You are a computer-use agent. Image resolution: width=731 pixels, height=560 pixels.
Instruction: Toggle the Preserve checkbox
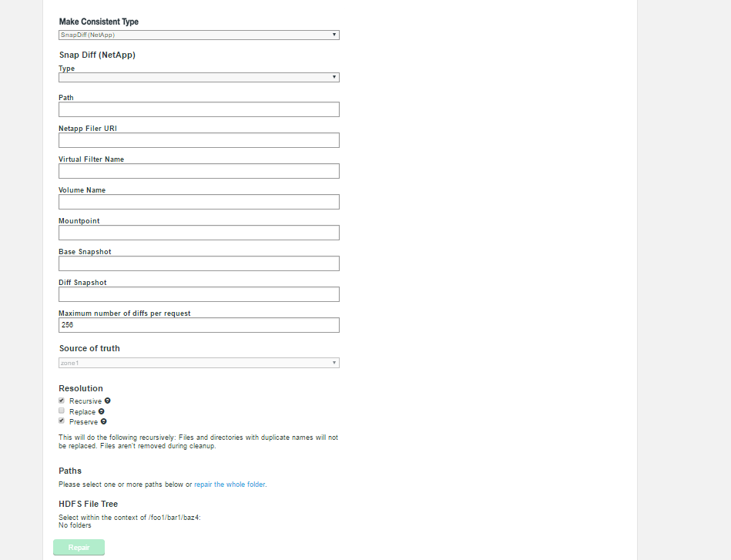[61, 421]
